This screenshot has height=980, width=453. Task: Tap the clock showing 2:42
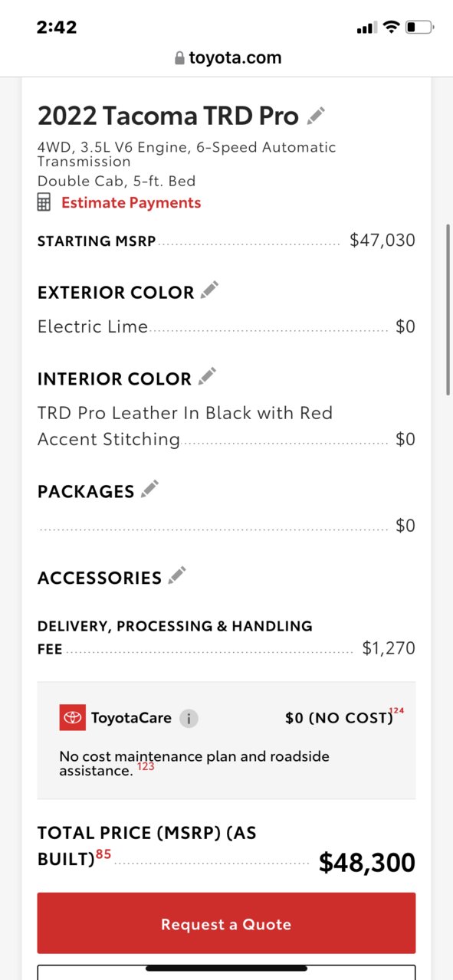click(x=57, y=28)
